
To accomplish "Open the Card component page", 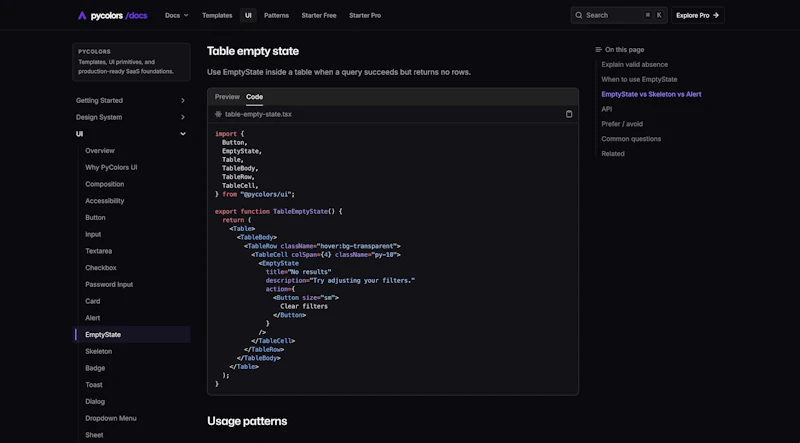I will click(93, 301).
